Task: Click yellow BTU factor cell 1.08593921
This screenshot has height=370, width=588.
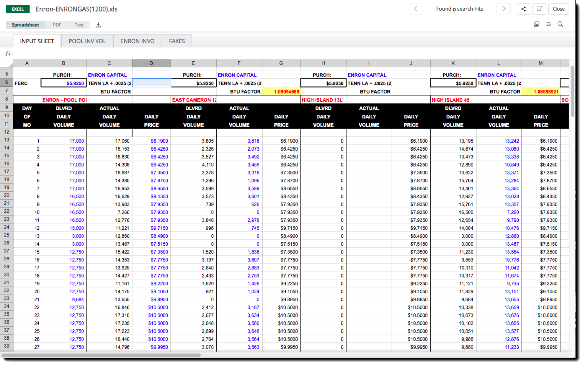Action: click(541, 92)
